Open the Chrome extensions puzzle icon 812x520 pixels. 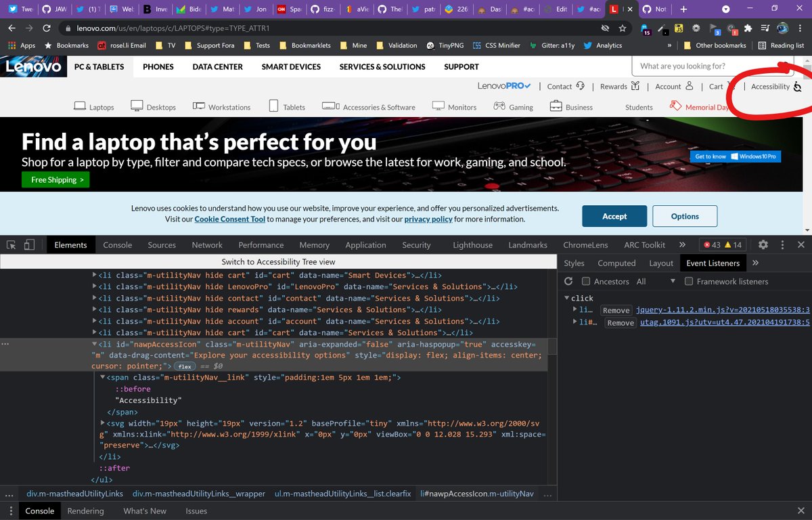[748, 28]
